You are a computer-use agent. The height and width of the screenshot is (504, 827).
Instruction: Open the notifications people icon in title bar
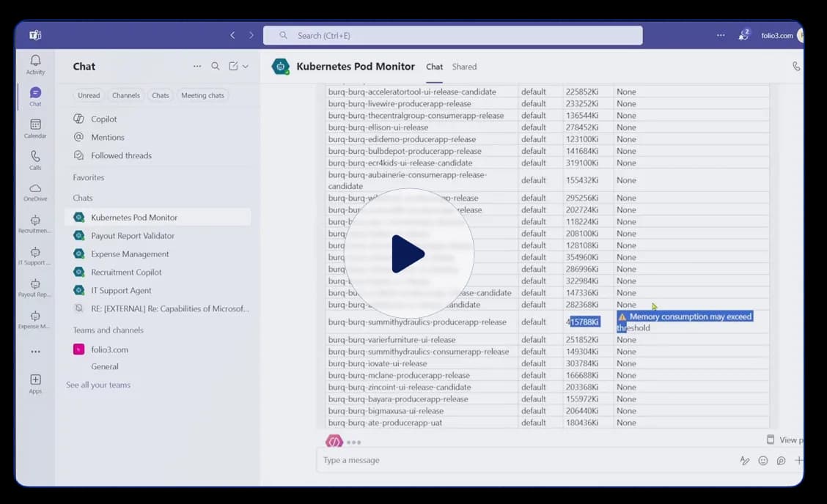[x=743, y=35]
